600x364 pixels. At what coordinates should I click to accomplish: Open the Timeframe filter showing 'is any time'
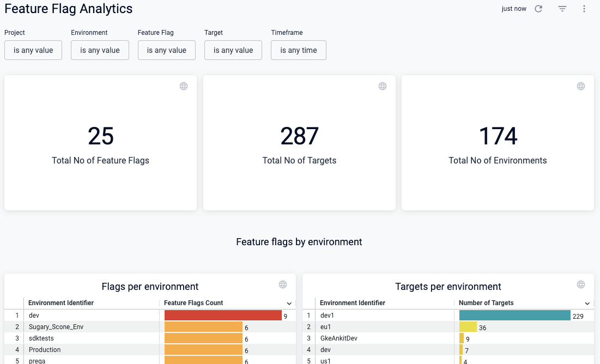(298, 50)
